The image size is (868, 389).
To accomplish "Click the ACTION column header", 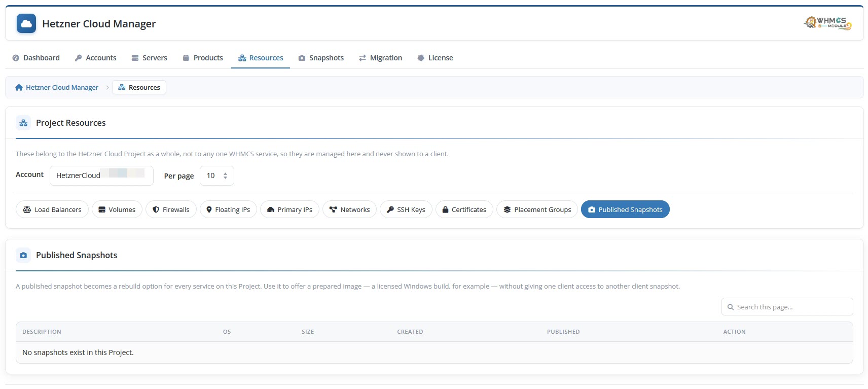I will pyautogui.click(x=734, y=332).
